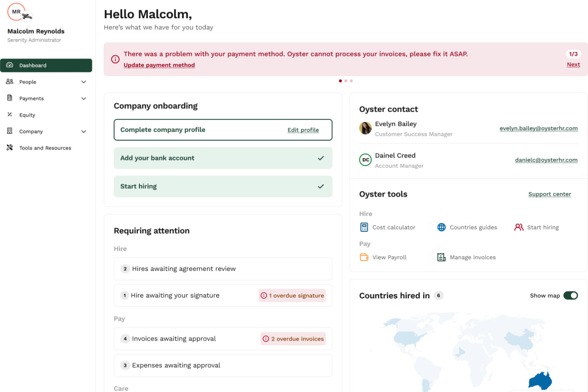
Task: Click the Cost calculator icon
Action: tap(364, 227)
